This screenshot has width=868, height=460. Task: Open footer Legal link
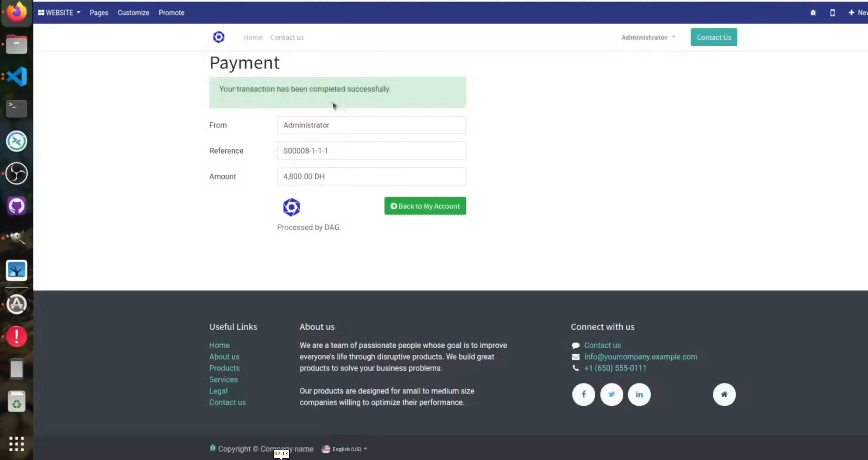[218, 391]
